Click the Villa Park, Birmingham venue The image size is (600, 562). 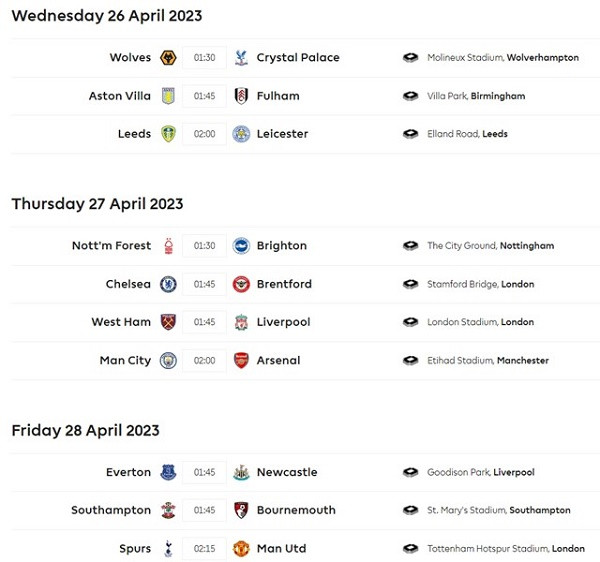[x=476, y=96]
